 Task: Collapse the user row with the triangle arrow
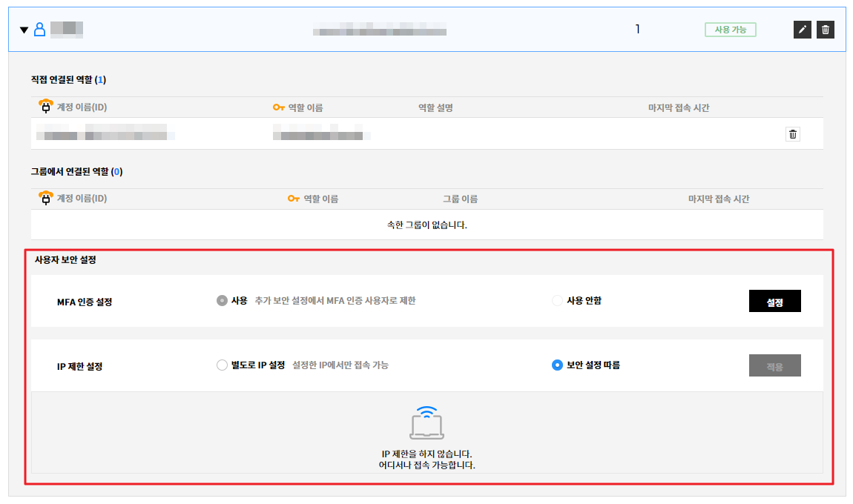tap(24, 30)
